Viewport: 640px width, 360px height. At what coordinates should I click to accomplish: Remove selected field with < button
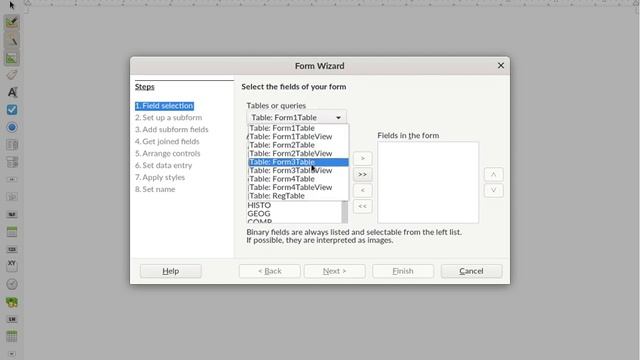point(362,190)
